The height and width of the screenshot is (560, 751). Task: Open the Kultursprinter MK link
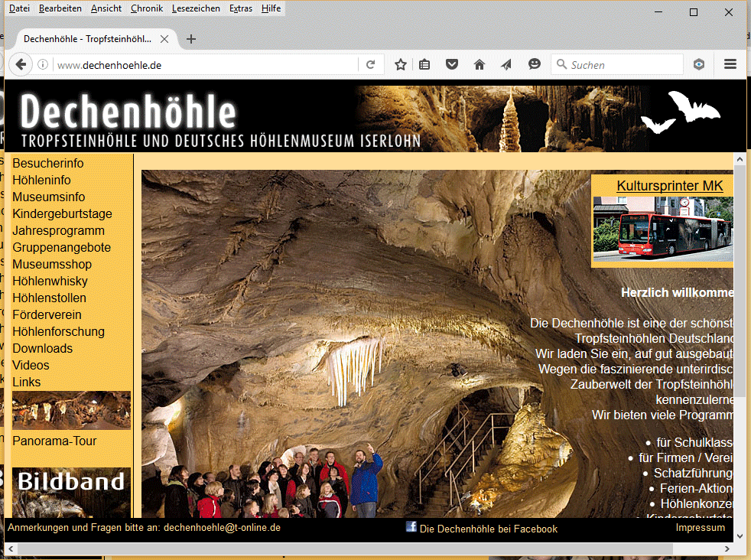point(670,185)
